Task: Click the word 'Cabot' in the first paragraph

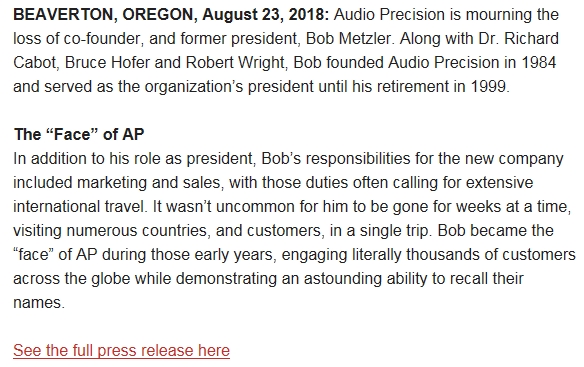Action: point(36,63)
